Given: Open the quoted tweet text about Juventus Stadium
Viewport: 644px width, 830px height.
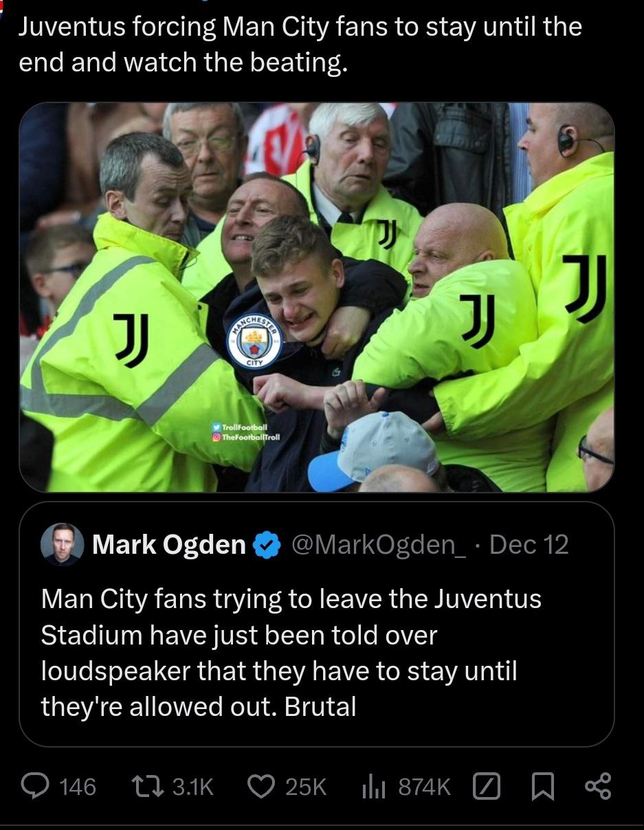Looking at the screenshot, I should [x=291, y=653].
